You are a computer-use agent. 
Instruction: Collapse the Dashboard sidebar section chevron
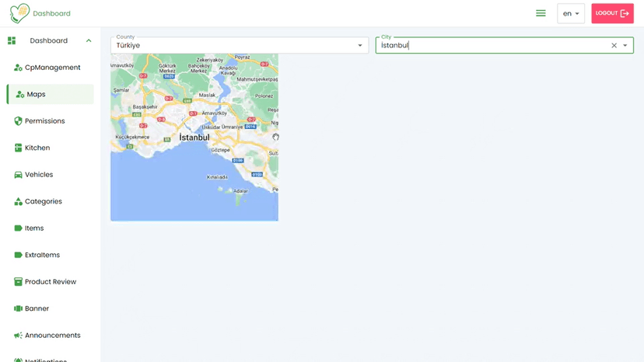pos(89,40)
